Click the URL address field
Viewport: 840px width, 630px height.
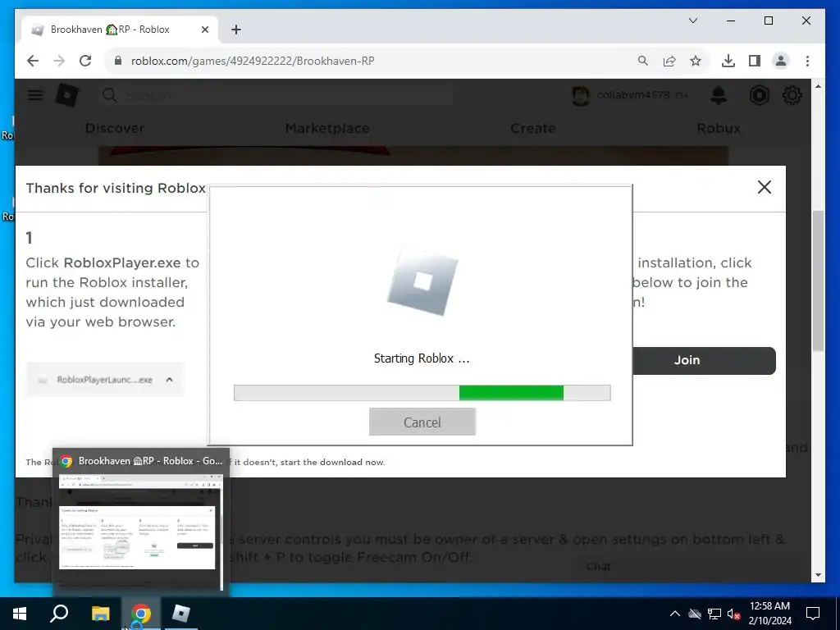[375, 61]
